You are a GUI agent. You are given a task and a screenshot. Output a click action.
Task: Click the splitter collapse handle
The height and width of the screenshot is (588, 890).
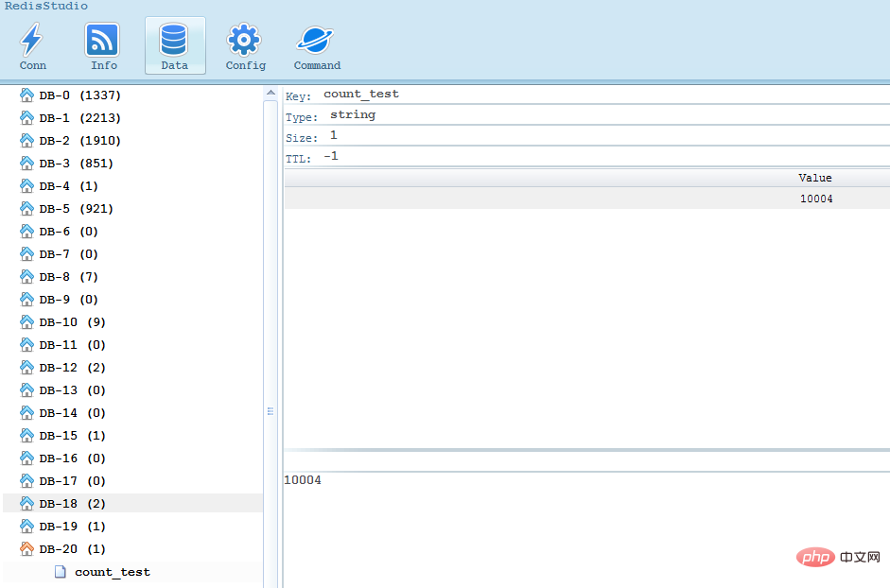[270, 411]
